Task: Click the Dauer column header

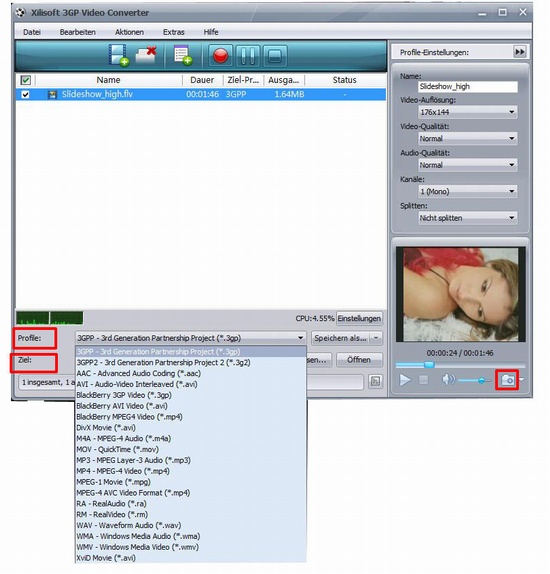Action: coord(202,80)
